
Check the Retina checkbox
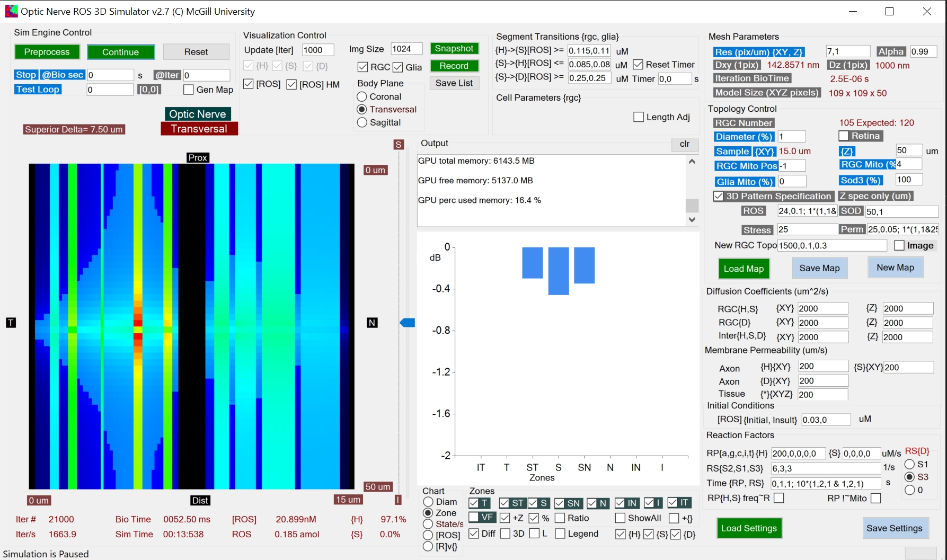(x=845, y=136)
